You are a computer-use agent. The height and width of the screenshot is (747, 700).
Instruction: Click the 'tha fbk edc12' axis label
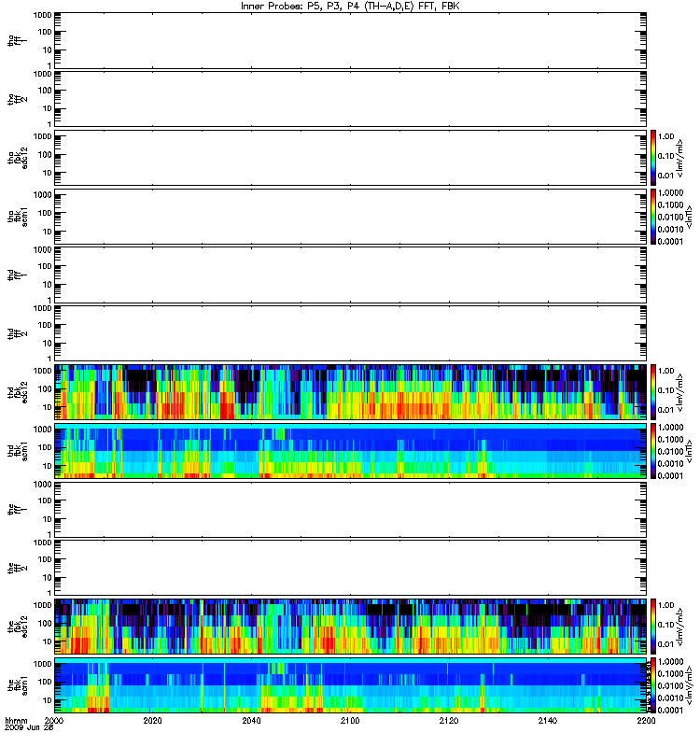tap(18, 158)
